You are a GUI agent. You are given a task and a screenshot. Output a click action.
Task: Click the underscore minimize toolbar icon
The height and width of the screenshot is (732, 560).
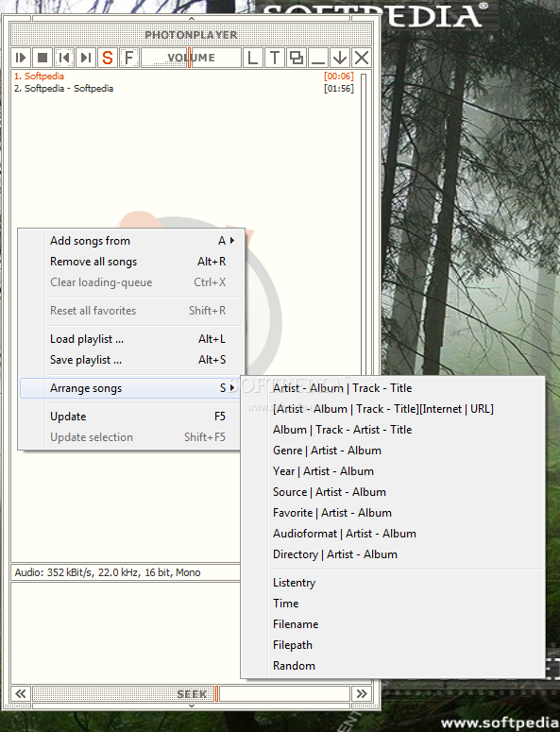click(318, 58)
